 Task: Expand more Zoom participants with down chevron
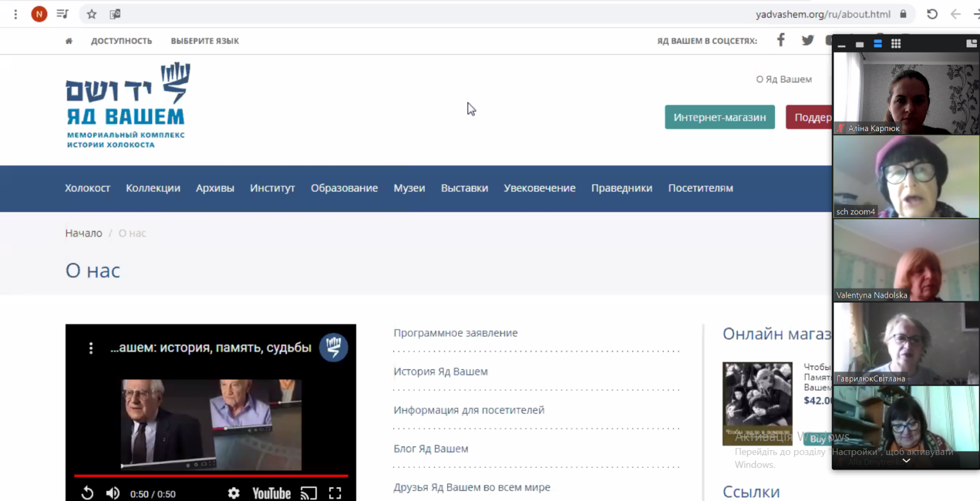pos(906,461)
